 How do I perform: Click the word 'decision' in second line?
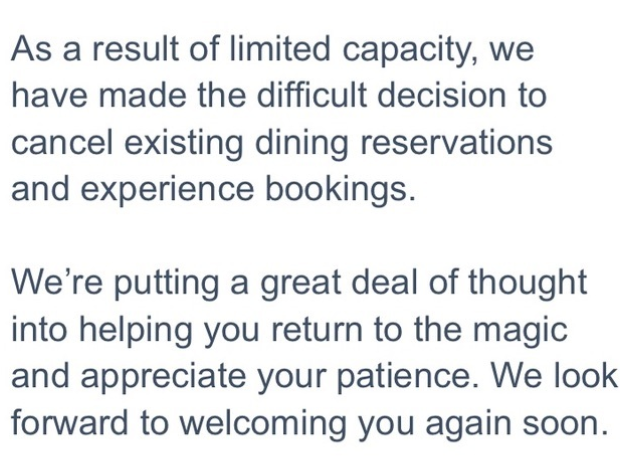coord(442,95)
